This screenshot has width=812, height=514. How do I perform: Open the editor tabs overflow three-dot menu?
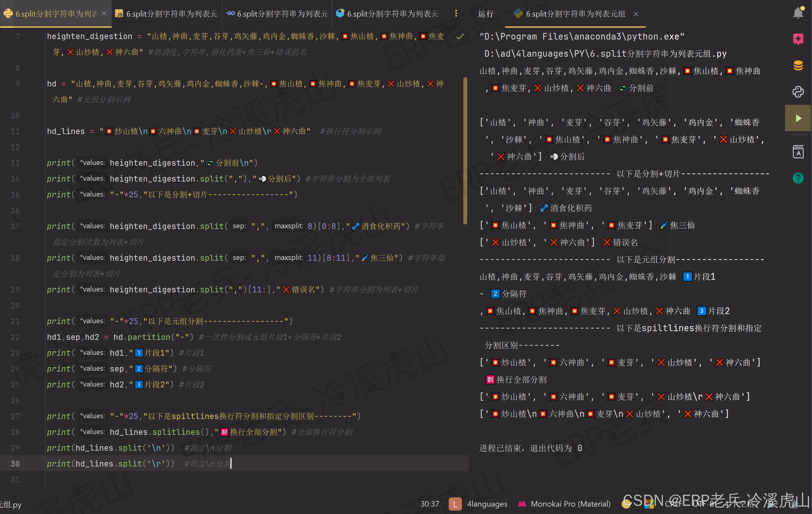pos(456,13)
